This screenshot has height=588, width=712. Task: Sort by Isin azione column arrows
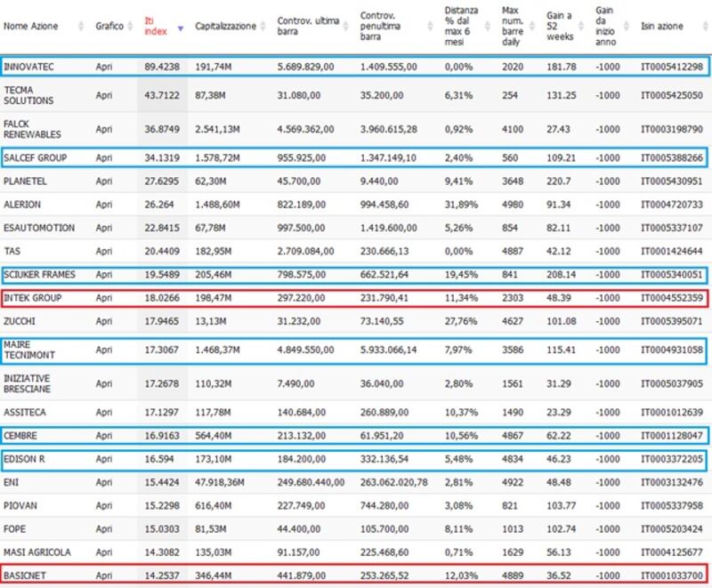pos(706,27)
